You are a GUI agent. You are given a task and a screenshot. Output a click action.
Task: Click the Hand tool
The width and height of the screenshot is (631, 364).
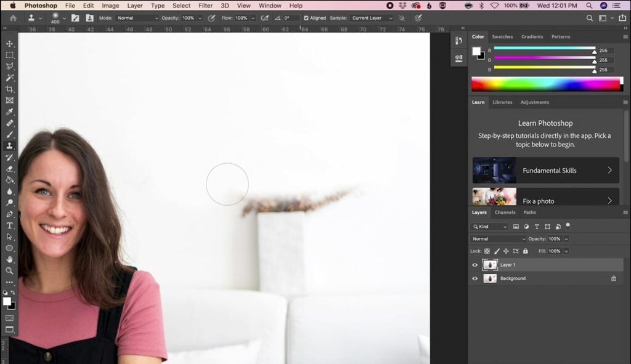(x=9, y=259)
